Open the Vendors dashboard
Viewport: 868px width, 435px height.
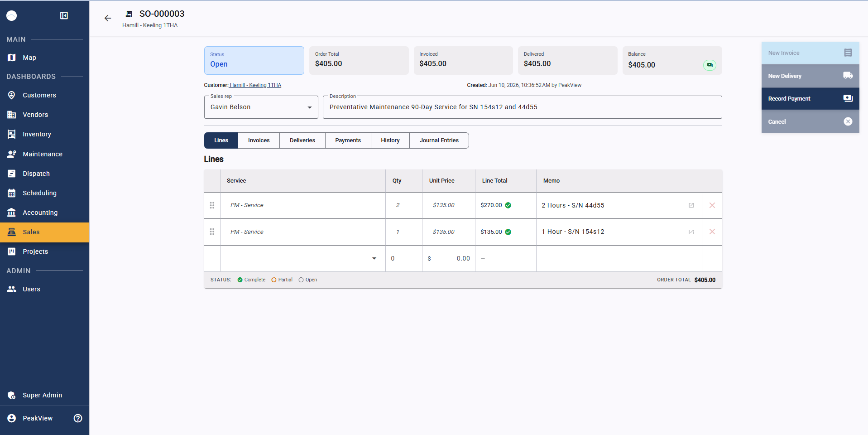pyautogui.click(x=44, y=115)
